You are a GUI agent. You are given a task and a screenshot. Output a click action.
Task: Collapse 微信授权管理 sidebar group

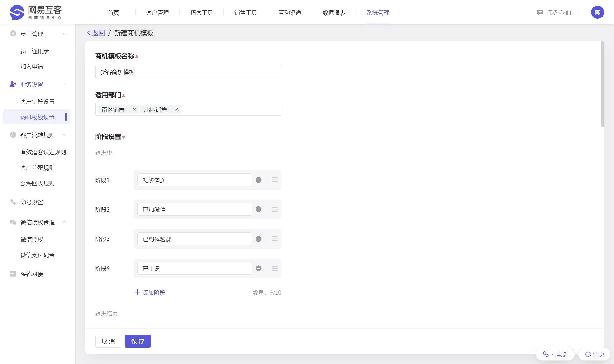64,222
